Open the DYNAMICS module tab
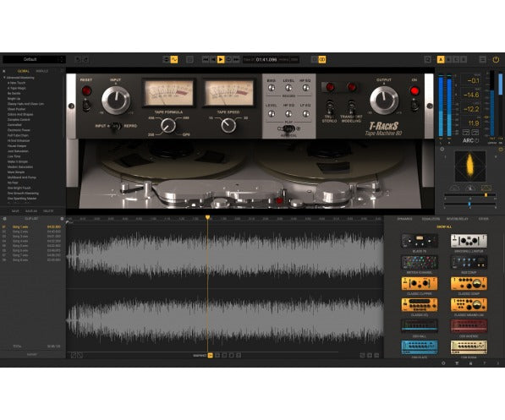505x420 pixels. [x=404, y=219]
